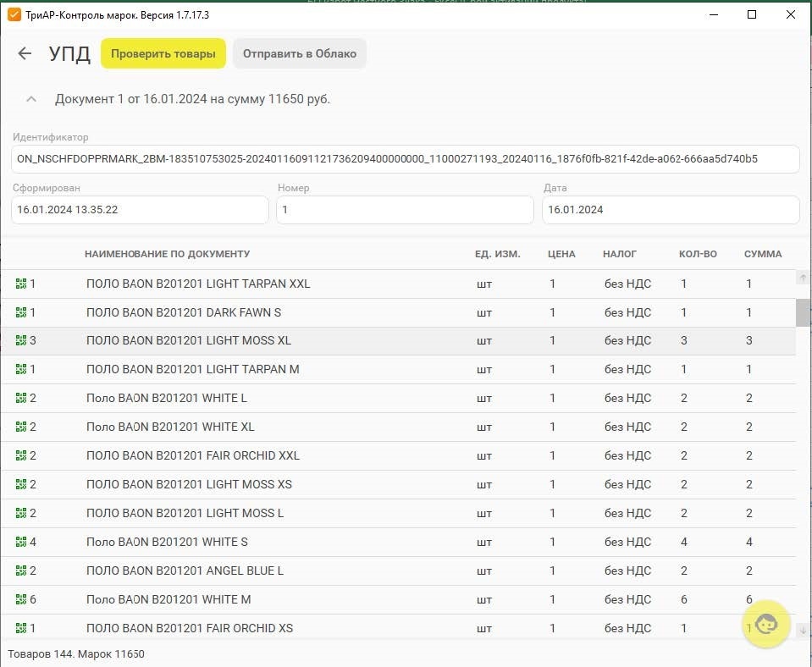
Task: Click column header ЕД. ИЗМ.
Action: [x=498, y=254]
